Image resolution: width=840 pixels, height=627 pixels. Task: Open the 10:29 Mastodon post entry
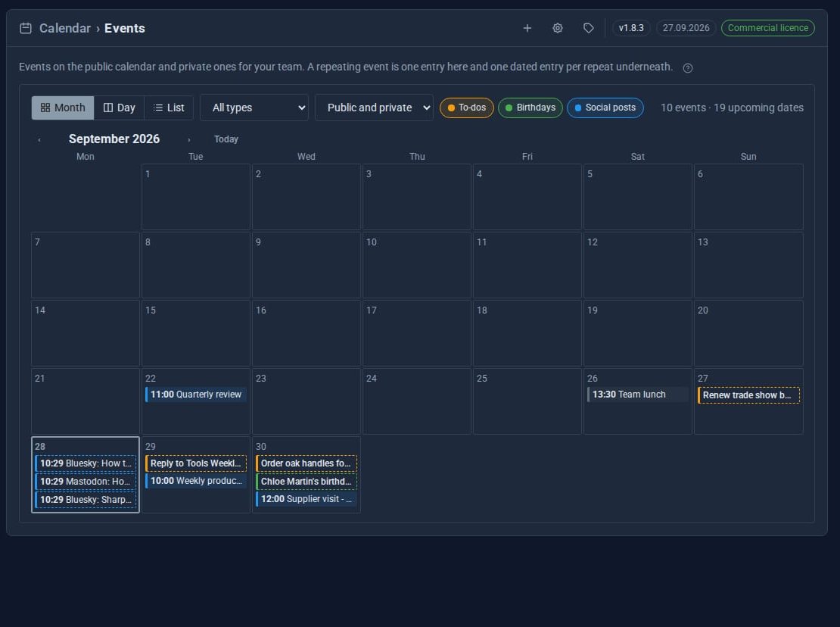(86, 482)
